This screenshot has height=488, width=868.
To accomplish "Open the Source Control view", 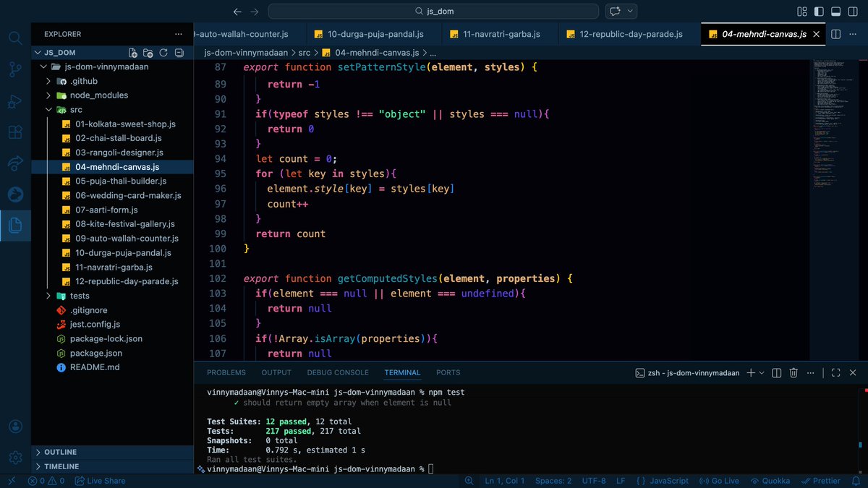I will (x=15, y=69).
